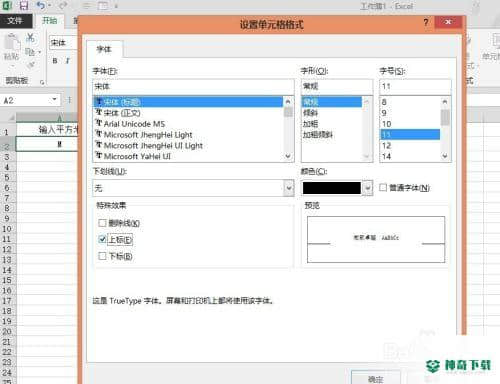Select column A header in worksheet
500x384 pixels.
click(x=47, y=117)
